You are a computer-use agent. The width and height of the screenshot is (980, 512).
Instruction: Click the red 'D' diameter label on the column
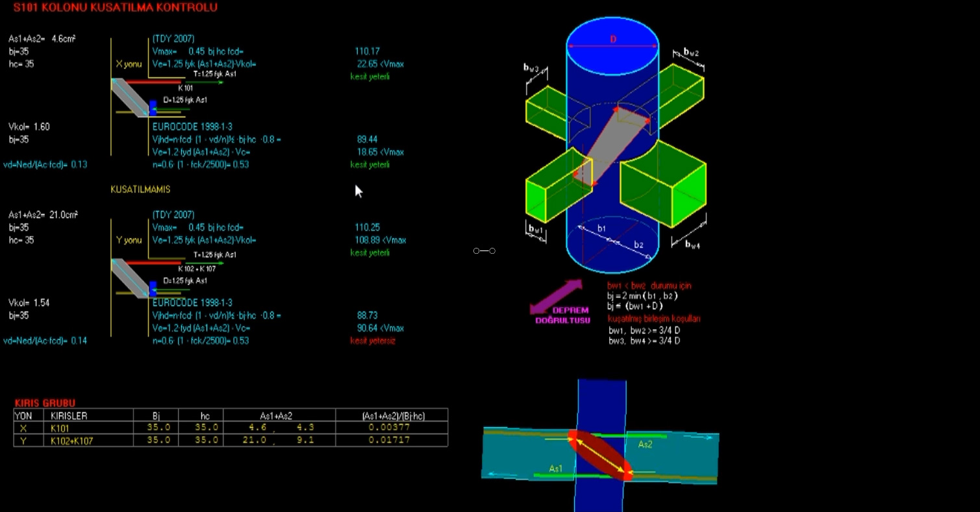(612, 40)
